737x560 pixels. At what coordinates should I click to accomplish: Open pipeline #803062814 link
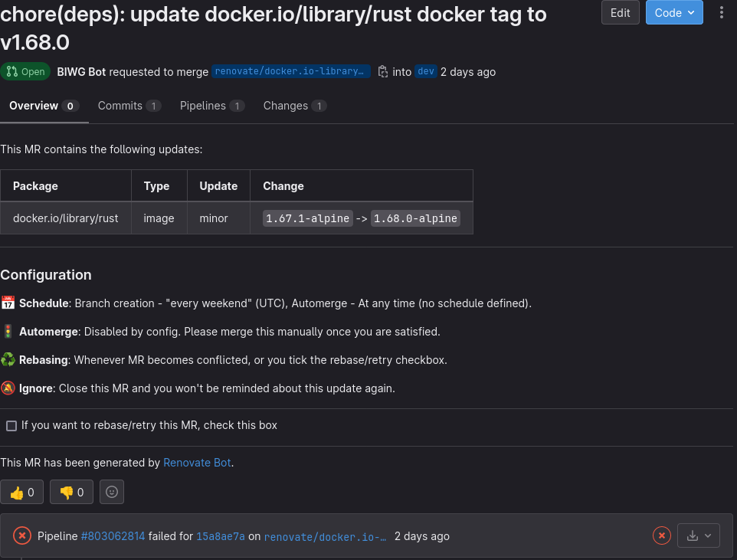click(x=113, y=536)
